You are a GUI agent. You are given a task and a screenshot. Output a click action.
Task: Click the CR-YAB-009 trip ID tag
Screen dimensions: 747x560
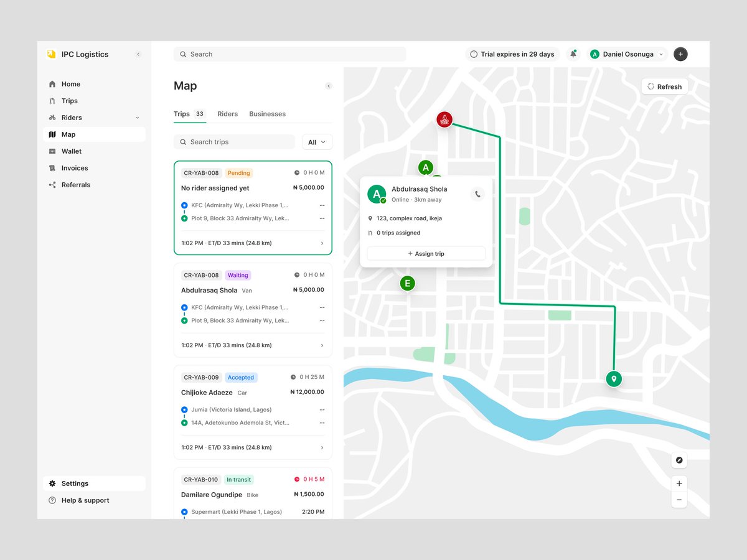[202, 378]
